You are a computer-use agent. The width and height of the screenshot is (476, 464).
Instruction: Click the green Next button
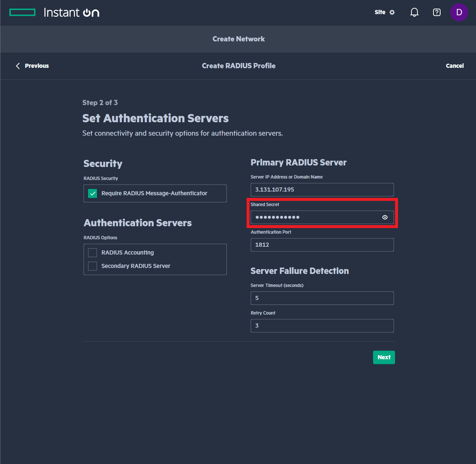point(384,357)
